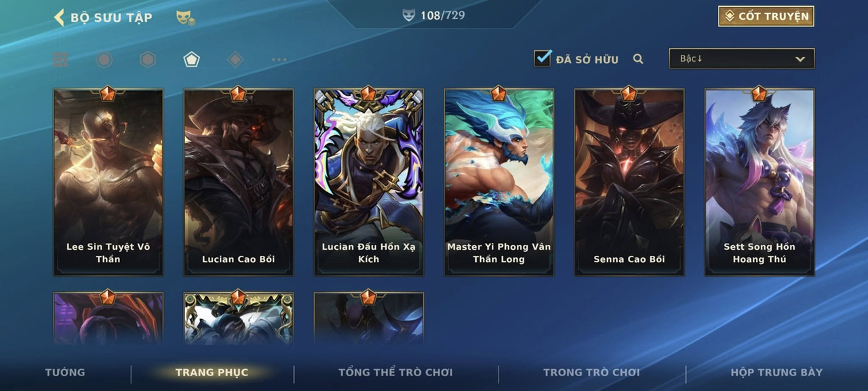868x391 pixels.
Task: Choose the Master Yi Phong Vân Thần Long skin
Action: (499, 182)
